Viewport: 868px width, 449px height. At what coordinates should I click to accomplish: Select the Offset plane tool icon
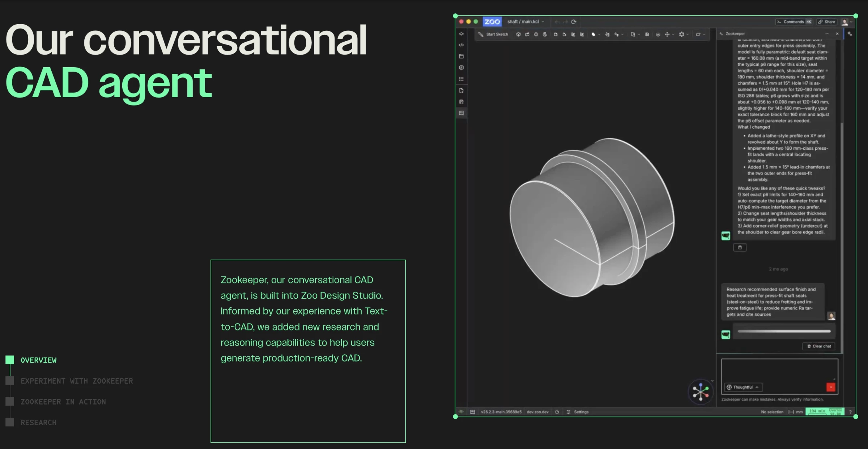coord(607,34)
